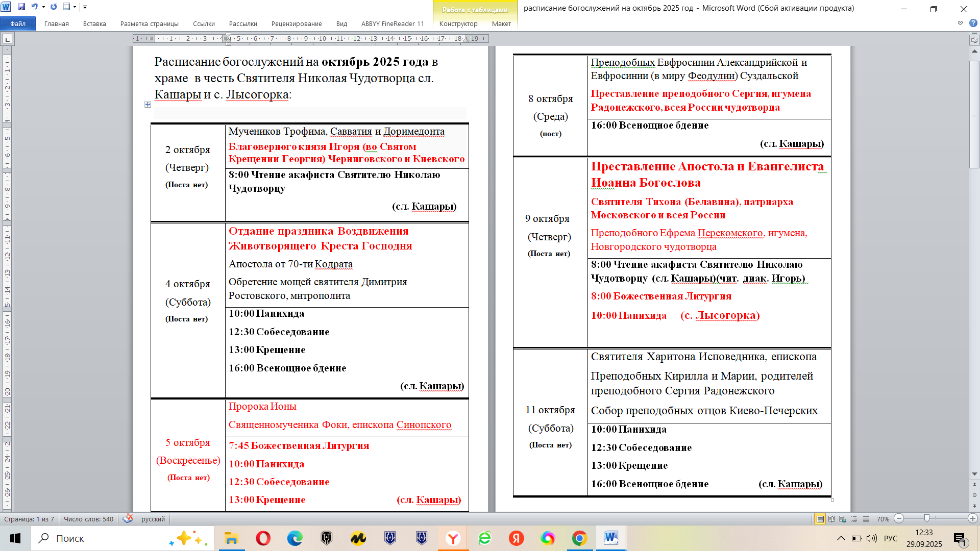Open Google Chrome from taskbar

pyautogui.click(x=579, y=538)
